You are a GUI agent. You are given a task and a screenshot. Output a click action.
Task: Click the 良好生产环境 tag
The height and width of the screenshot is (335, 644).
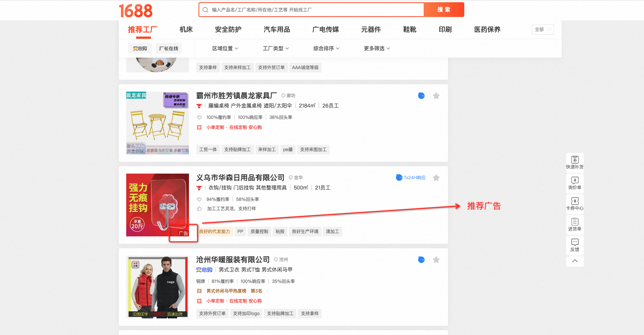click(x=305, y=232)
